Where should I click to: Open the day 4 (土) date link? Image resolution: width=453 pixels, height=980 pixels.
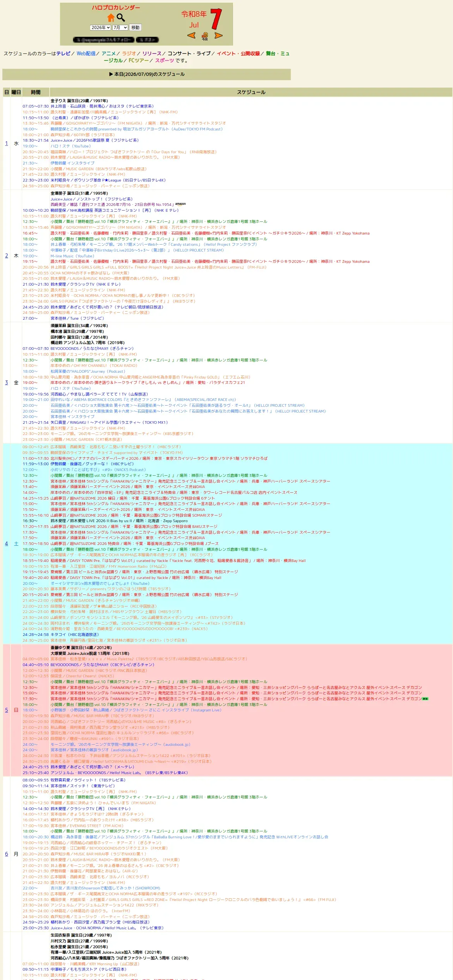click(x=6, y=544)
